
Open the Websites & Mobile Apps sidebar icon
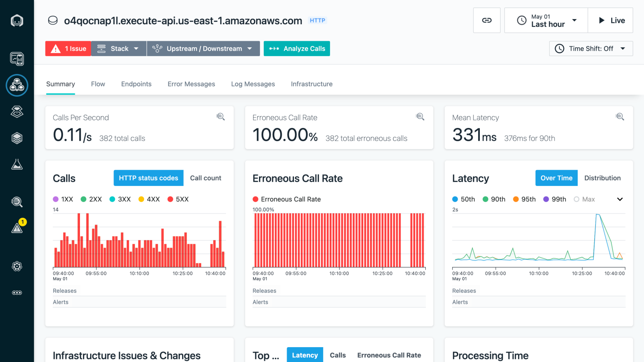point(17,58)
